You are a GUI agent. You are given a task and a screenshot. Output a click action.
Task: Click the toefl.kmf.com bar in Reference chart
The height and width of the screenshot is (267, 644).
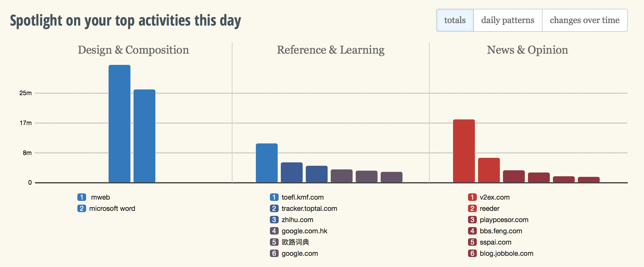267,163
